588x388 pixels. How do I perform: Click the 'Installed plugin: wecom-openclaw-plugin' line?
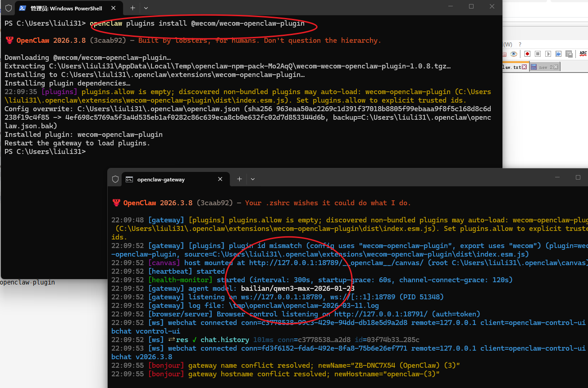coord(83,135)
